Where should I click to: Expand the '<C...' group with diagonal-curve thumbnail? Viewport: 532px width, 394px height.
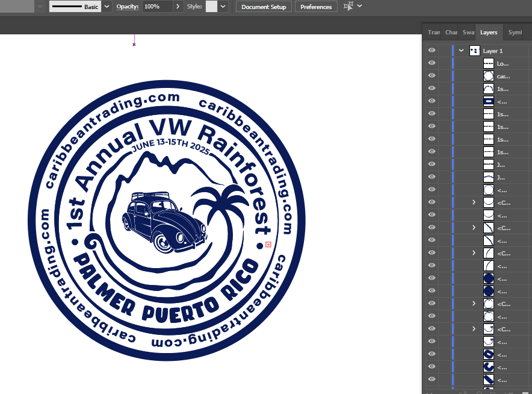click(x=474, y=228)
